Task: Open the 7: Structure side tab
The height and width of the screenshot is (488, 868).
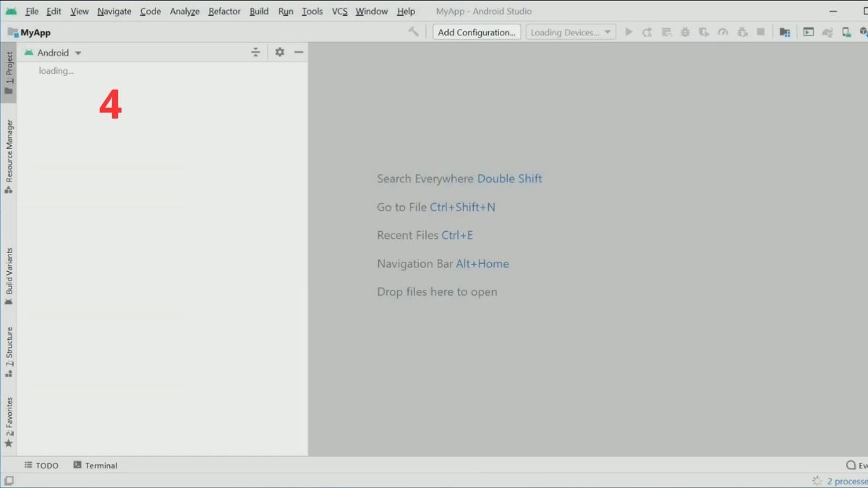Action: 9,351
